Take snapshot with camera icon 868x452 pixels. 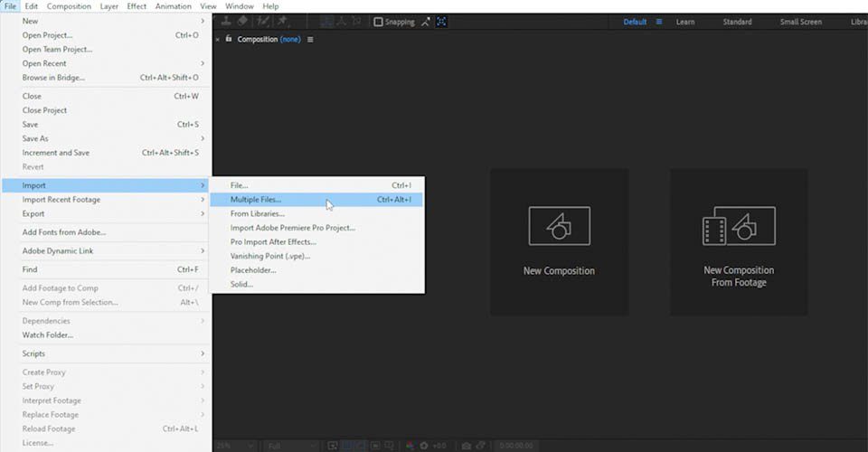point(467,446)
